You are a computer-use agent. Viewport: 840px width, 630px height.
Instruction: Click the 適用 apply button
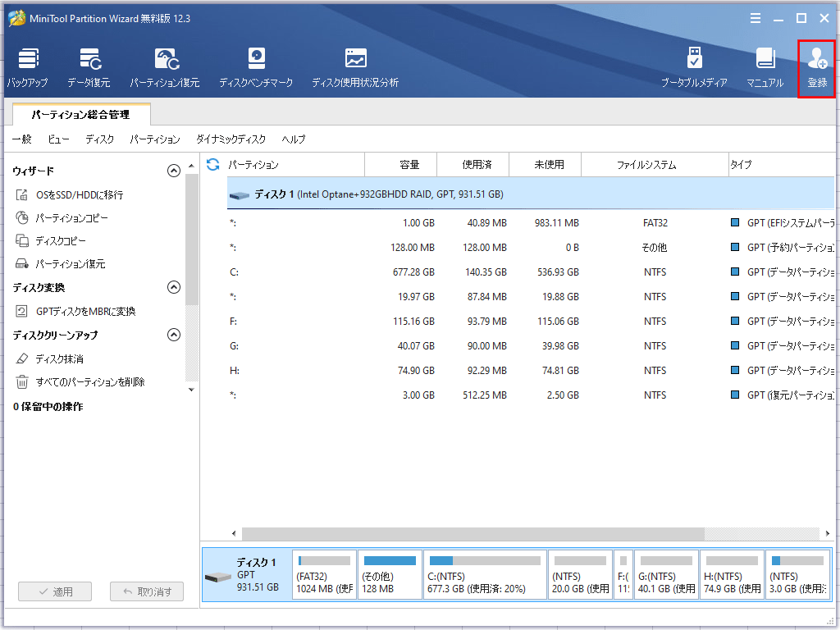[x=55, y=591]
